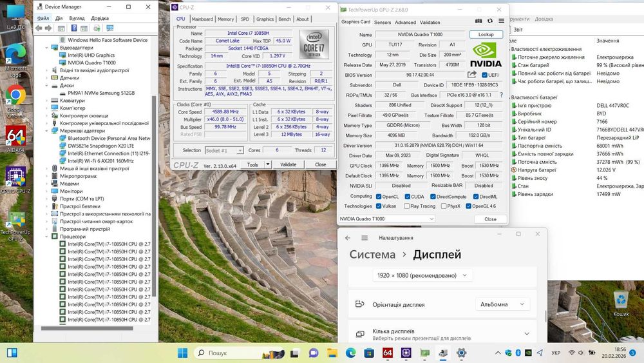Screen dimensions: 644x363
Task: Open TechPowerUp GPU-Z desktop shortcut
Action: pyautogui.click(x=15, y=226)
